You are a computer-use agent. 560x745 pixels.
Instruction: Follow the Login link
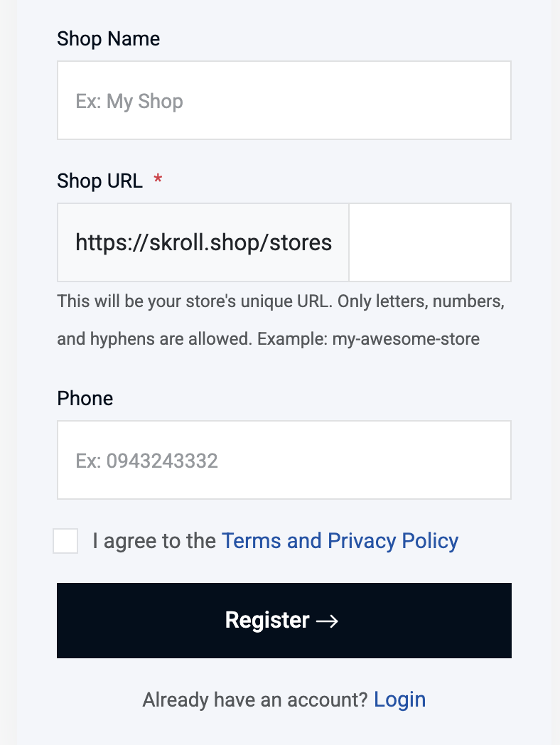coord(399,700)
